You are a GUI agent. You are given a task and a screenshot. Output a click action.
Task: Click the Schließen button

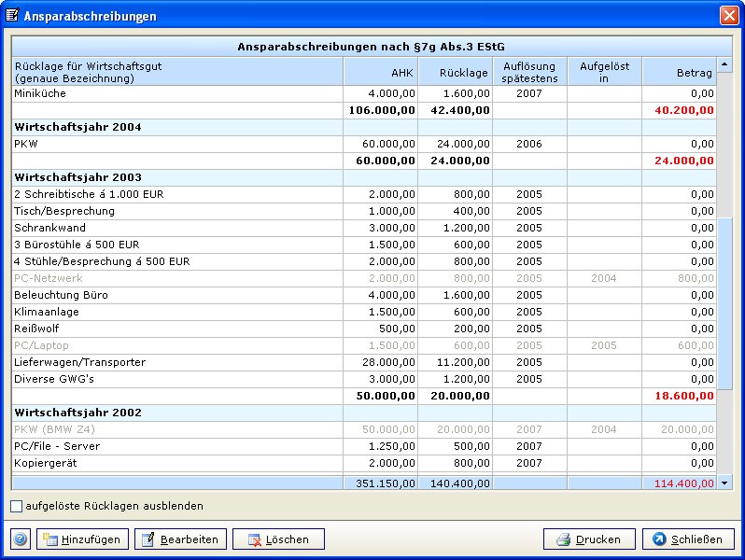pyautogui.click(x=687, y=539)
